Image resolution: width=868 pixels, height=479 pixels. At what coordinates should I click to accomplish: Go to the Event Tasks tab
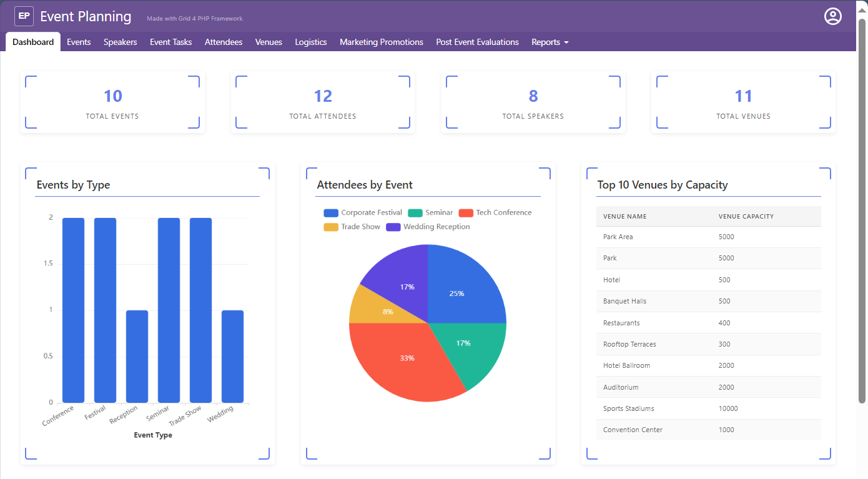coord(170,42)
